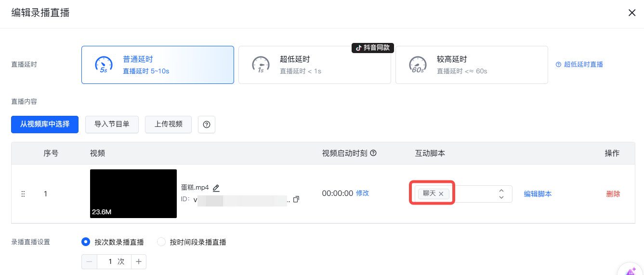Choose the 较高延时 latency card
Screen dimensions: 644x275
(472, 65)
